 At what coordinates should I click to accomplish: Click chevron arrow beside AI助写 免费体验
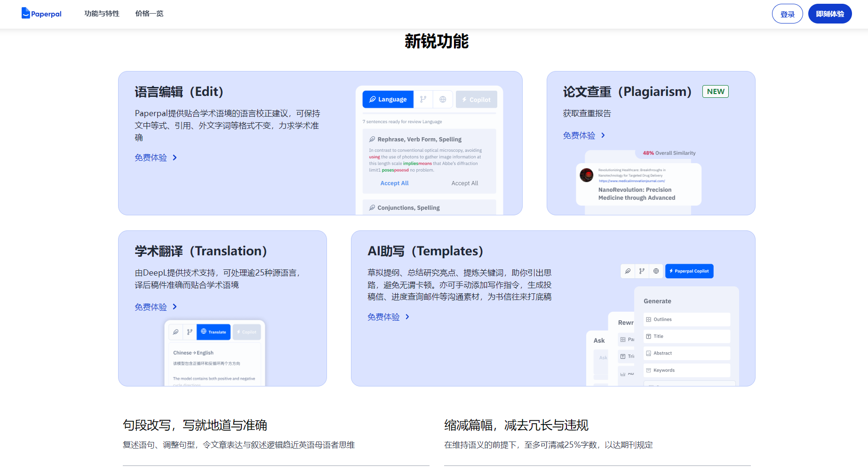[x=407, y=317]
